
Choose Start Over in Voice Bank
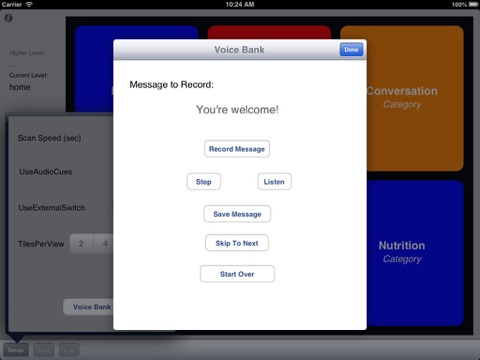pyautogui.click(x=237, y=274)
